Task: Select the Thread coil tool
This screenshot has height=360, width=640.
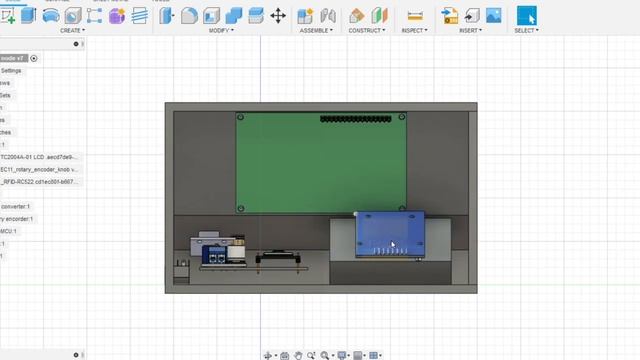Action: pyautogui.click(x=139, y=16)
